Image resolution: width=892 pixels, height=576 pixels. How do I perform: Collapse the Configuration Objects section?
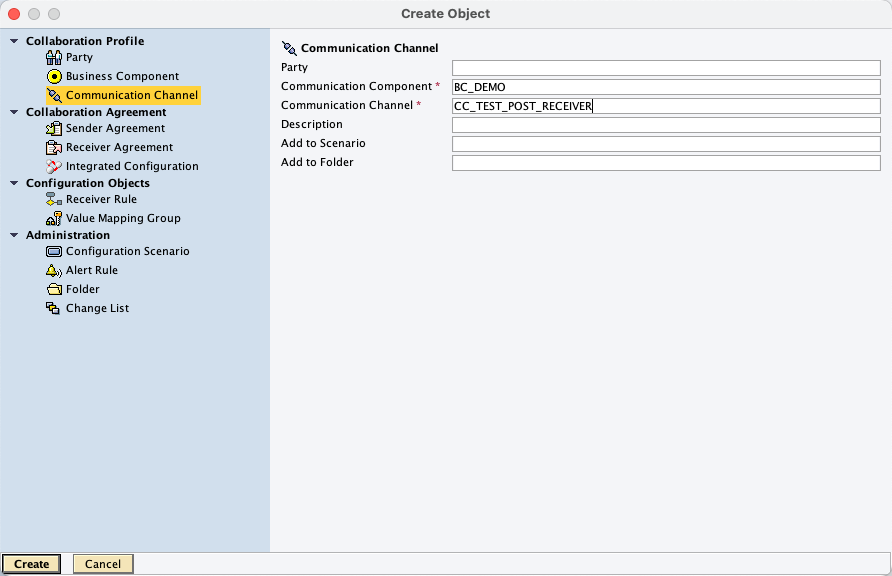coord(14,183)
